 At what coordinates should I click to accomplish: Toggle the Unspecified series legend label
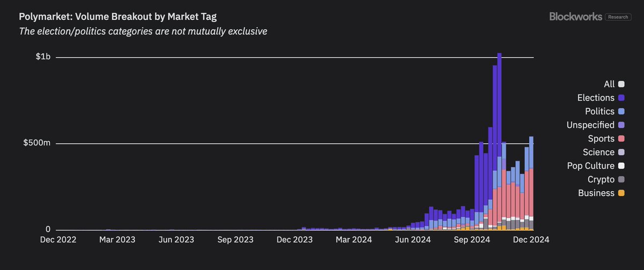click(590, 125)
